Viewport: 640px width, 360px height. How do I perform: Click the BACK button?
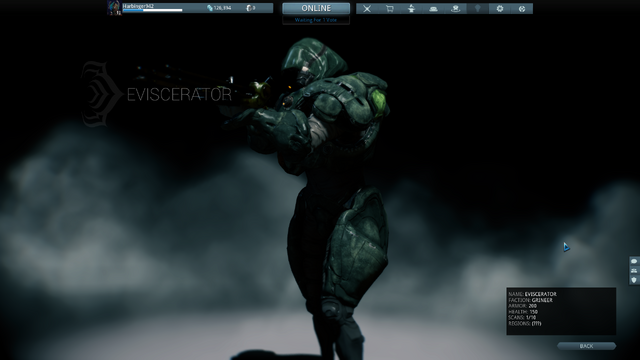click(586, 346)
